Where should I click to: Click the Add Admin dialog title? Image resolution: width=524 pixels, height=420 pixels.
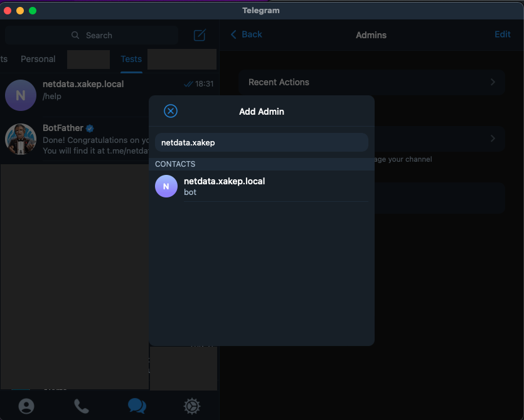(x=262, y=112)
